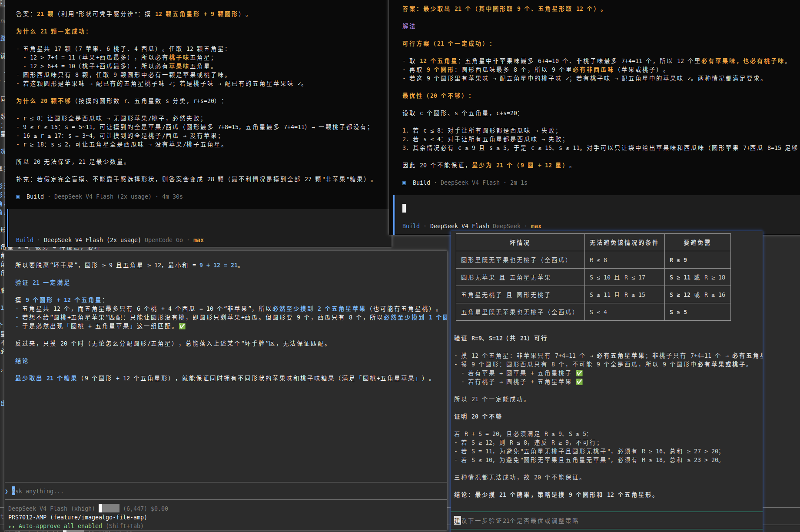Click DeepSeek V4 Flash (2x usage) in footer
The width and height of the screenshot is (800, 532).
[93, 240]
